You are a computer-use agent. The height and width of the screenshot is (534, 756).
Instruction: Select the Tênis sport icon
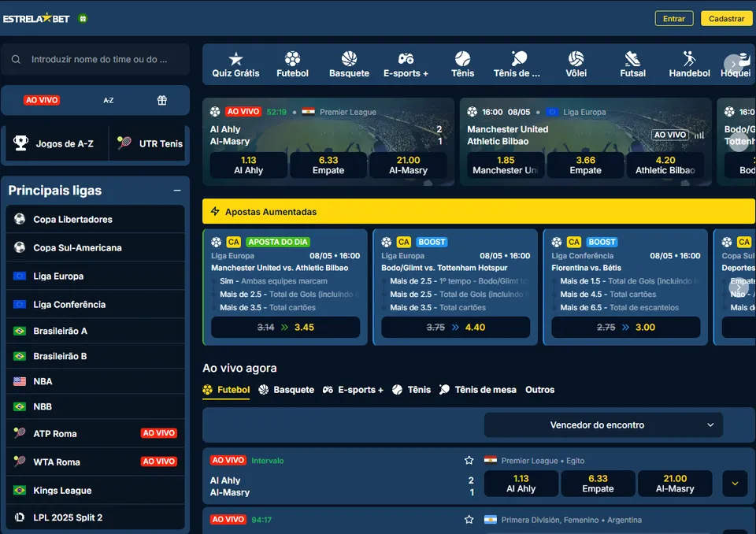pyautogui.click(x=462, y=59)
